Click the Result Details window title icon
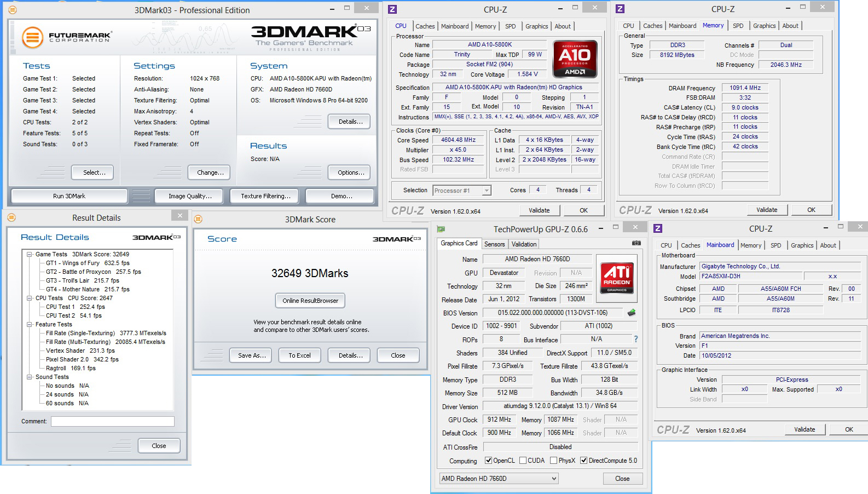Image resolution: width=868 pixels, height=494 pixels. tap(11, 217)
